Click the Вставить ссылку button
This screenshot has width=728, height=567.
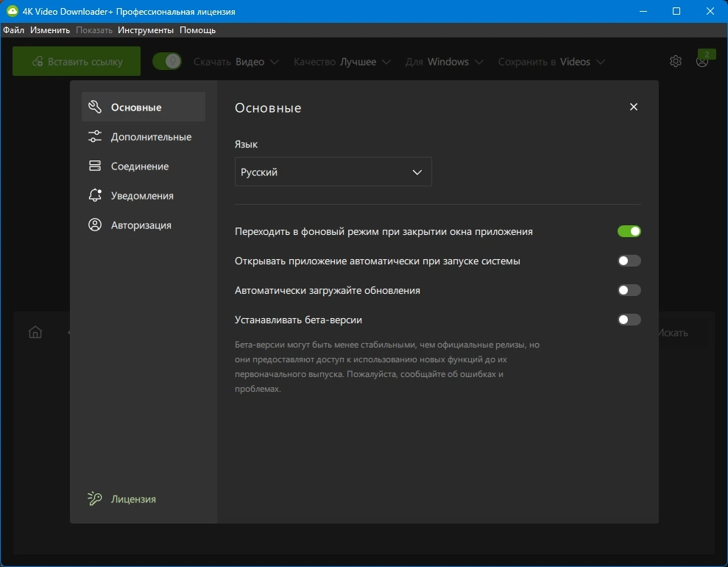[77, 61]
